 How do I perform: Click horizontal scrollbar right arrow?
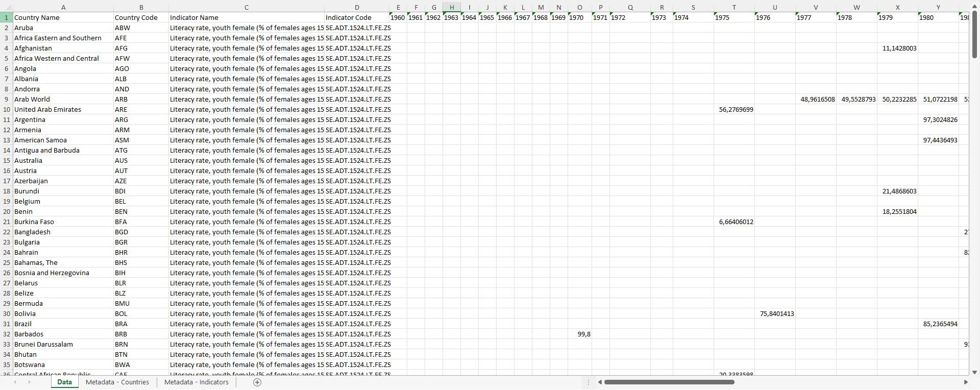click(965, 382)
